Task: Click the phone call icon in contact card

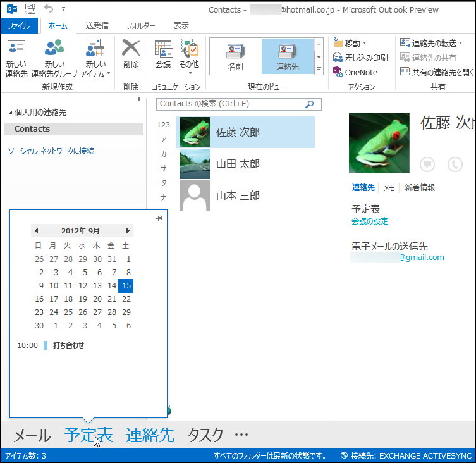Action: (x=455, y=164)
